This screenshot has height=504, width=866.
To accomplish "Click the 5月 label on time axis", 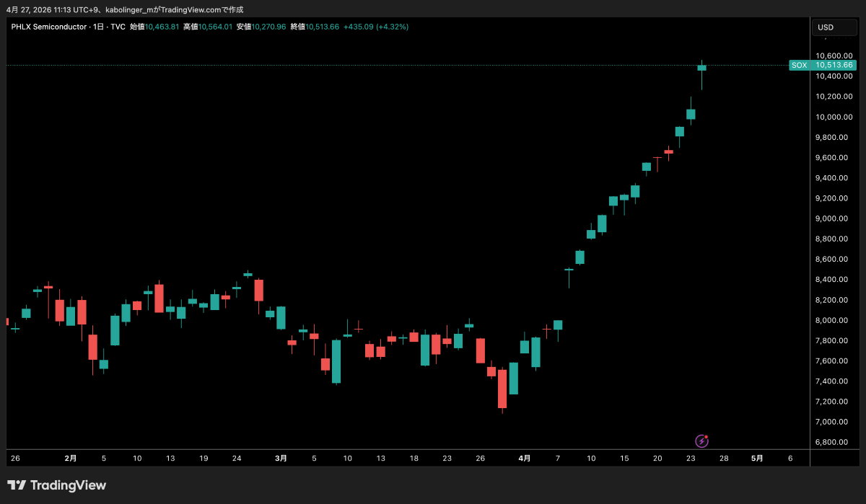I will [757, 458].
